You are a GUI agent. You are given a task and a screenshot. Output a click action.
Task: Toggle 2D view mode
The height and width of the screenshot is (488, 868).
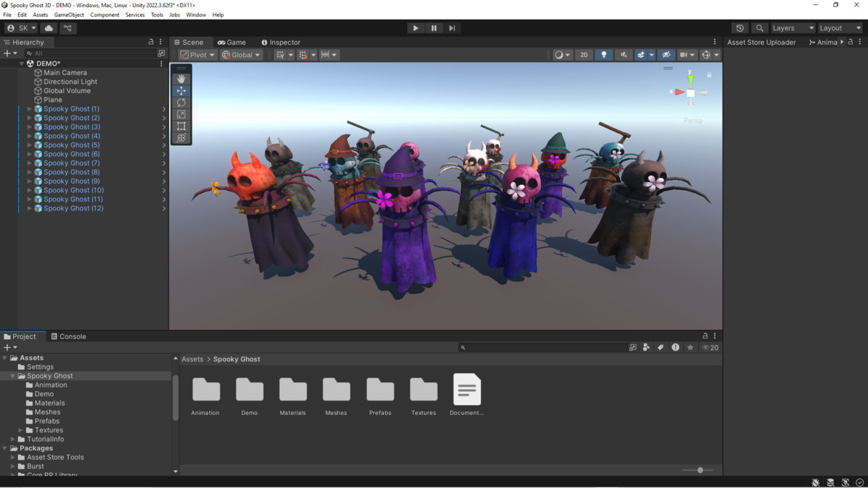(584, 55)
